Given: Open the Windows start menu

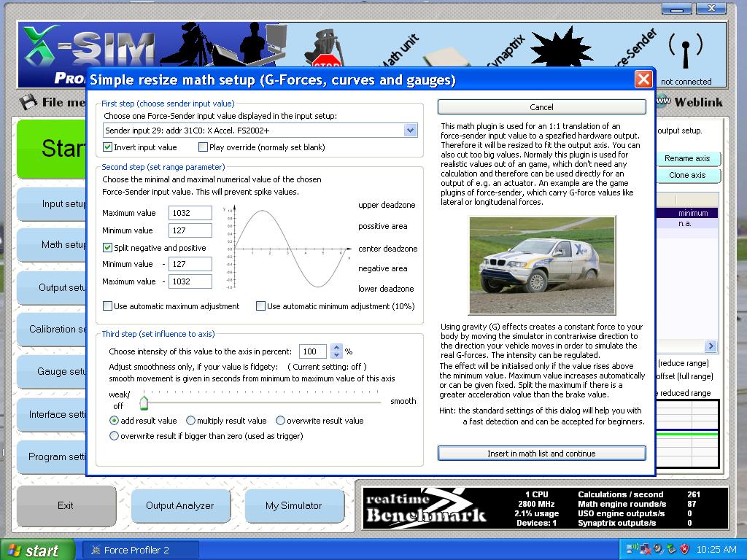Looking at the screenshot, I should (37, 550).
